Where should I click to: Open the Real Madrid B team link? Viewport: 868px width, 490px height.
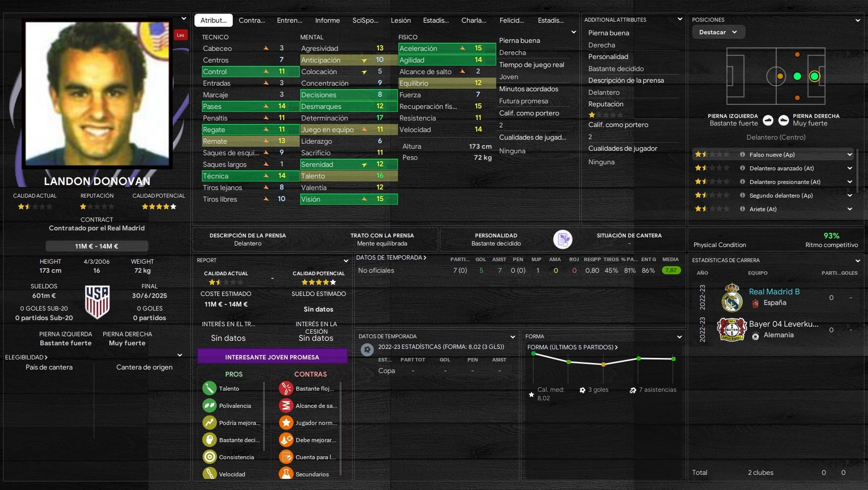(774, 292)
